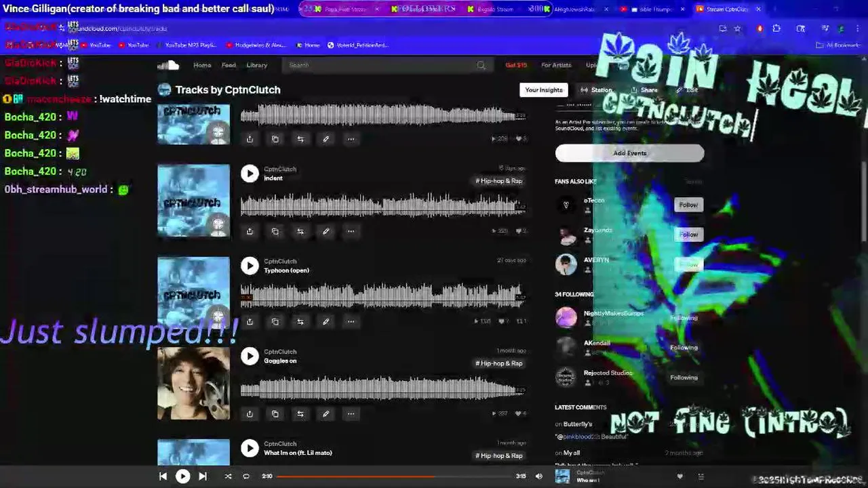Click the Get $15 link

pos(516,65)
